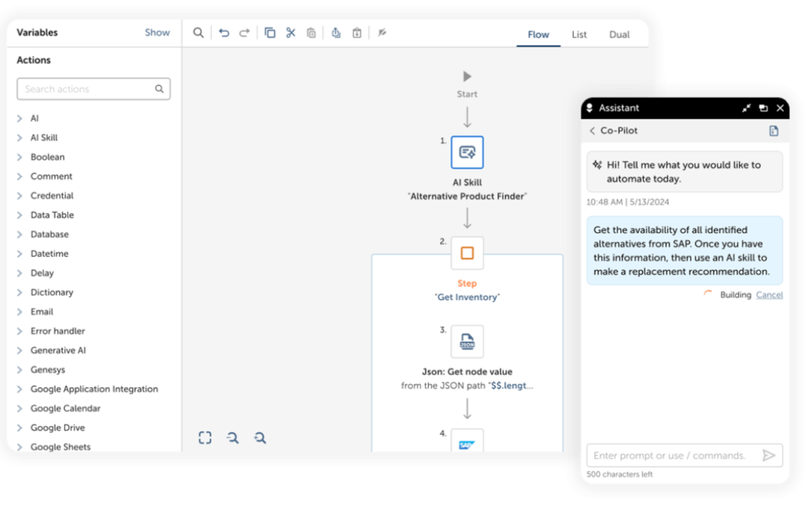Click the "Hi! Tell me what you would like to automate today." message
Screen dimensions: 812x520
tap(684, 172)
